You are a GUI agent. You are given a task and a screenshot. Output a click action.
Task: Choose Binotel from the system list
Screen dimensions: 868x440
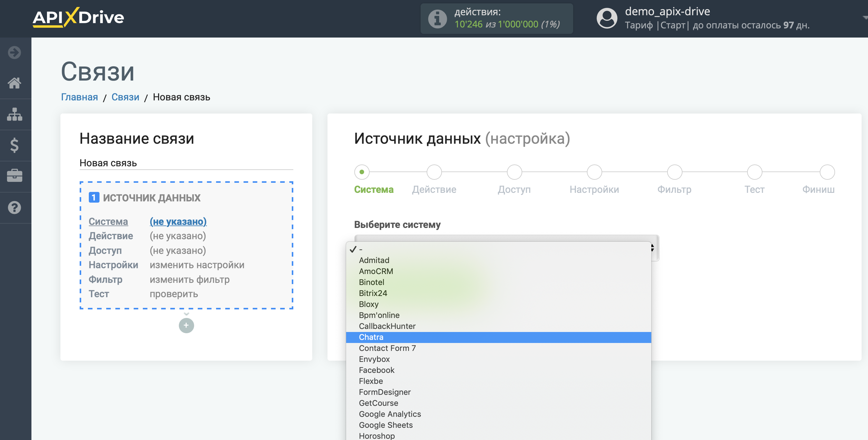499,282
